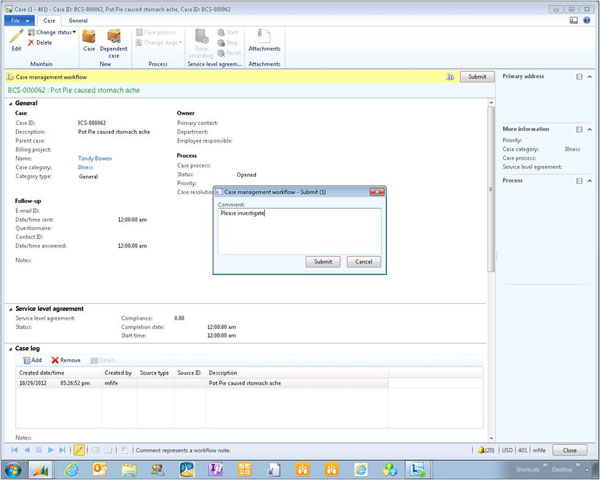
Task: Collapse the More information pane
Action: tap(590, 130)
